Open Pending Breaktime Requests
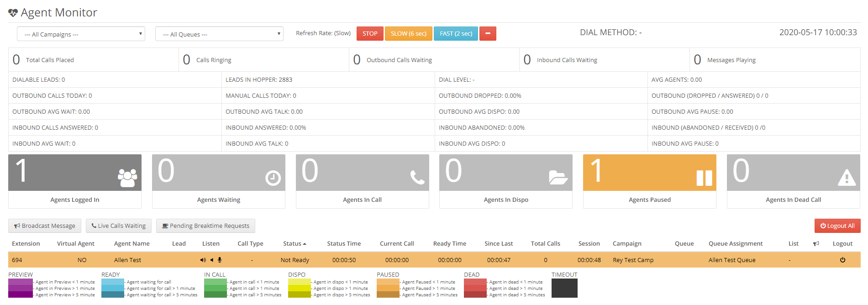Viewport: 868px width, 305px height. coord(205,226)
